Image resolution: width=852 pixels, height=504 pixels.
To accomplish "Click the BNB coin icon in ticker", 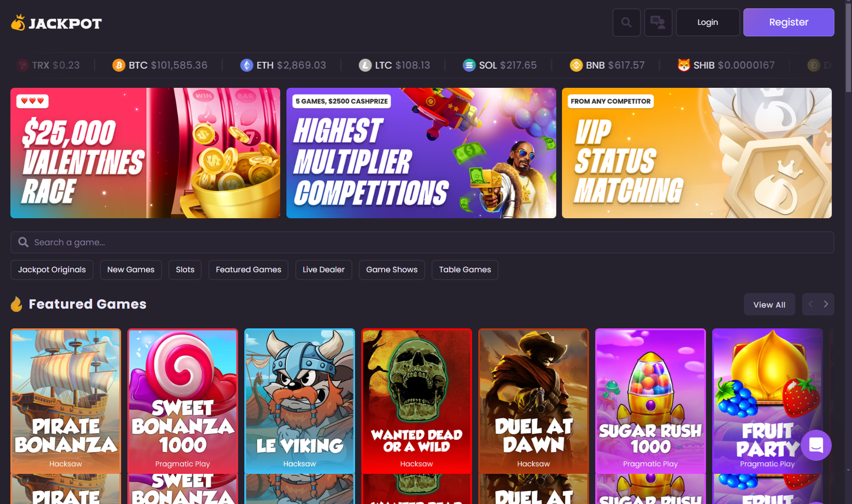I will [576, 65].
